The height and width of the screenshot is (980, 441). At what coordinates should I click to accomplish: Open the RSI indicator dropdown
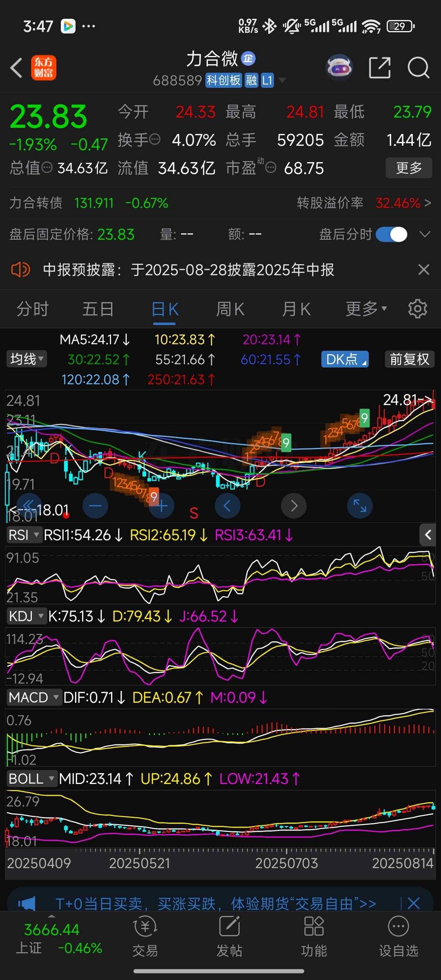pos(24,535)
